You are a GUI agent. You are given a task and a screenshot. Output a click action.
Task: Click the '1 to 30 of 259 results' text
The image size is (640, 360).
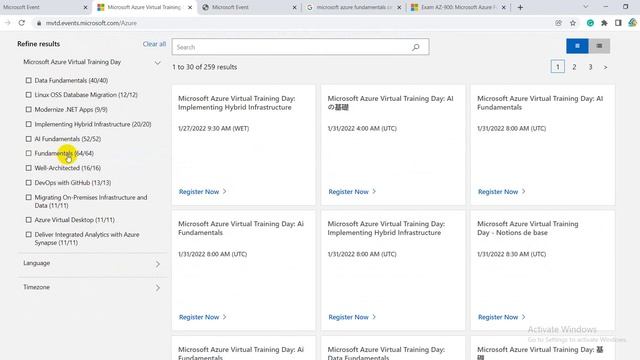pyautogui.click(x=204, y=67)
